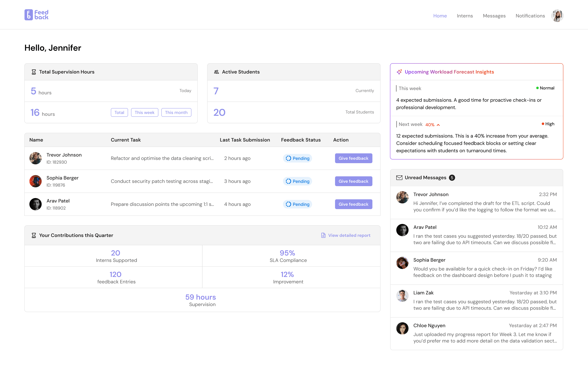Click the sparkle icon beside Workload Forecast Insights
The height and width of the screenshot is (367, 588).
click(399, 72)
